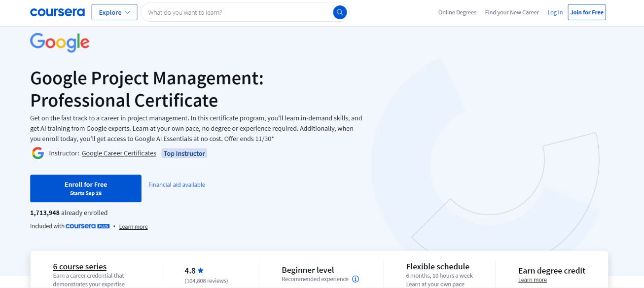Screen dimensions: 644x288
Task: Click the Google partner logo
Action: click(x=60, y=42)
